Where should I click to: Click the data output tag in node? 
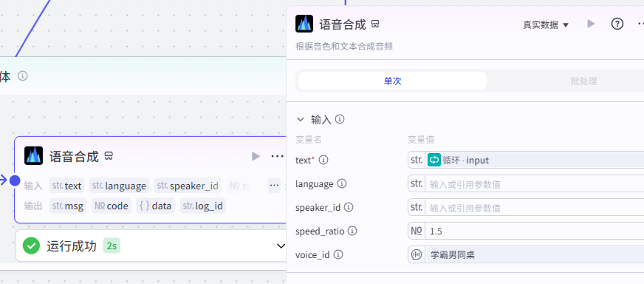pos(155,206)
